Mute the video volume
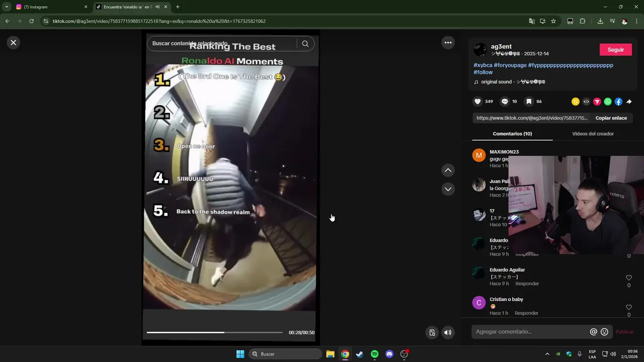The height and width of the screenshot is (362, 644). pos(448,332)
